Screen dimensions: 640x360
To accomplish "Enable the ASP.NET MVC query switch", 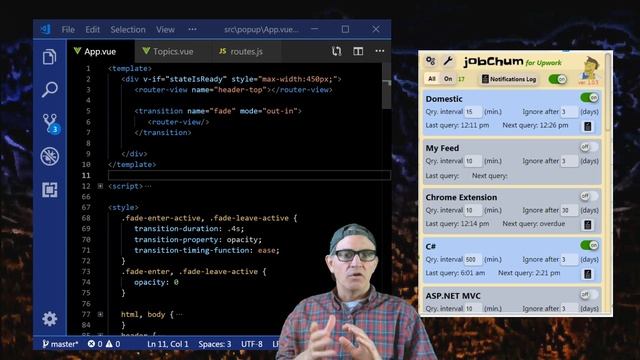I will point(589,294).
